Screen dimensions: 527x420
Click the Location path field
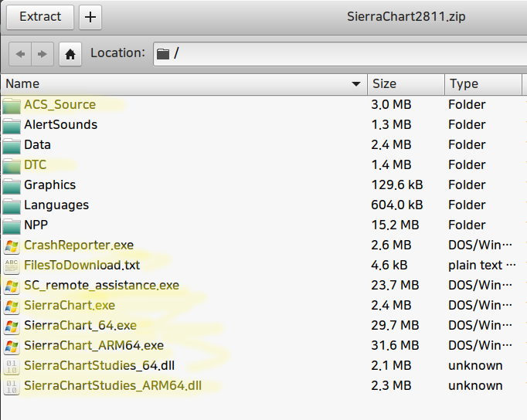[340, 54]
